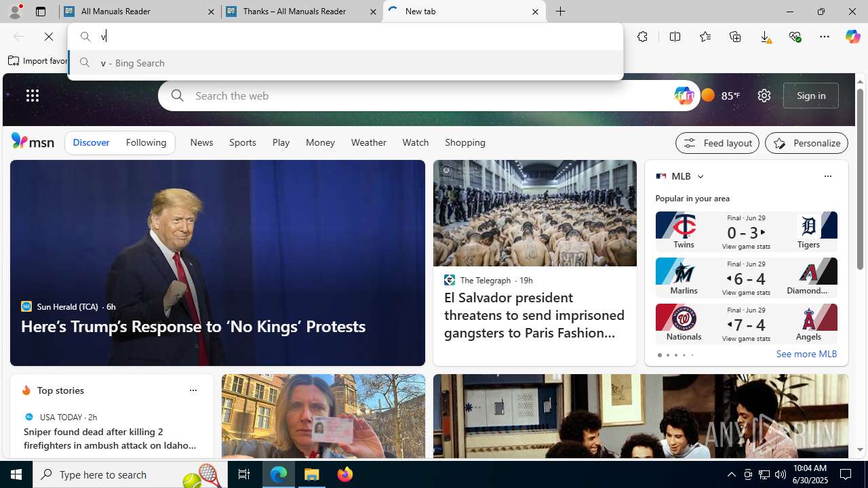Open the Extensions puzzle icon
The image size is (868, 488).
[642, 37]
